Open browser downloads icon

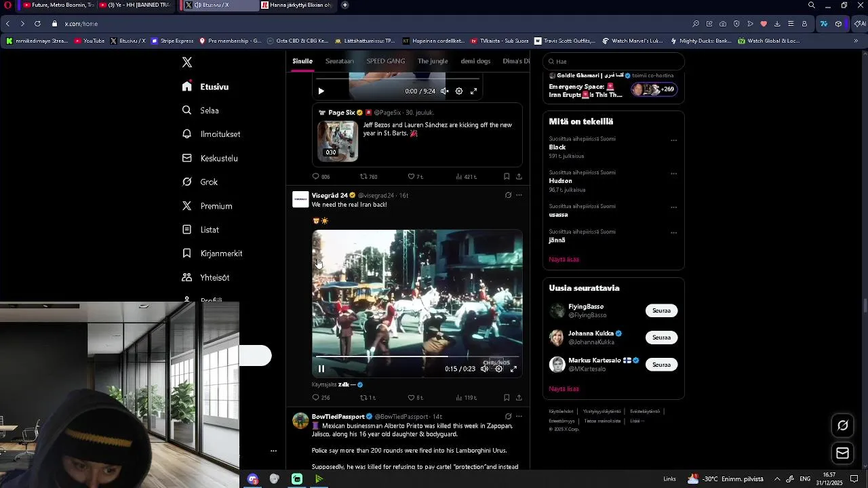click(x=777, y=24)
